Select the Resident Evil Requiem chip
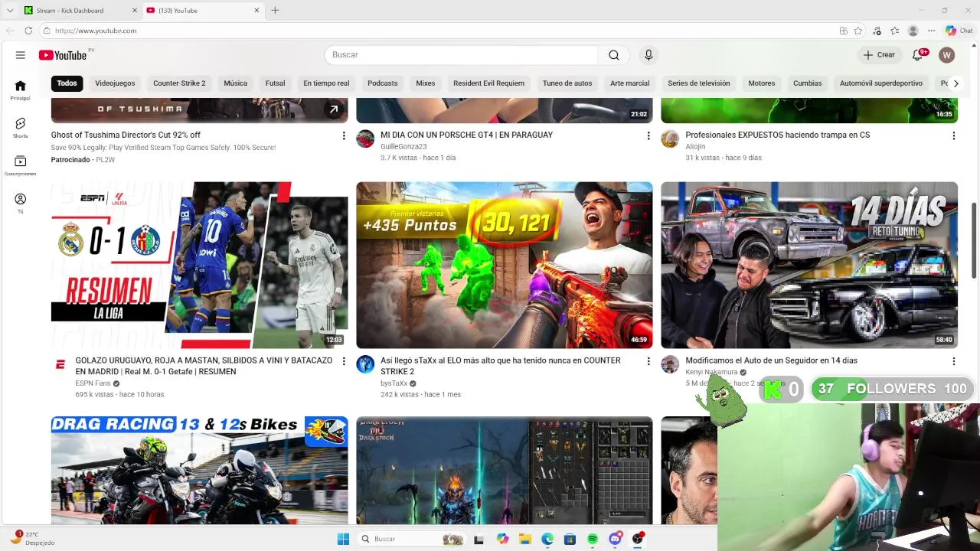This screenshot has height=551, width=980. [488, 83]
